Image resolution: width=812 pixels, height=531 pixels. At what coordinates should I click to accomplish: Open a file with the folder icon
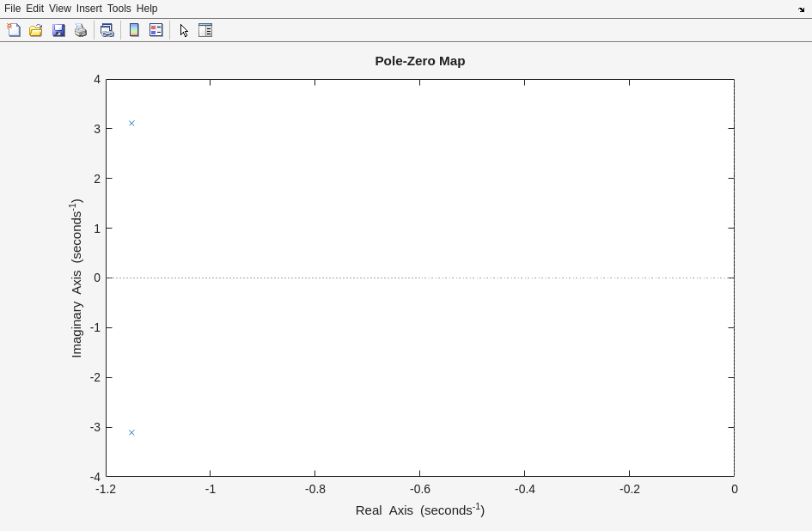(x=36, y=30)
